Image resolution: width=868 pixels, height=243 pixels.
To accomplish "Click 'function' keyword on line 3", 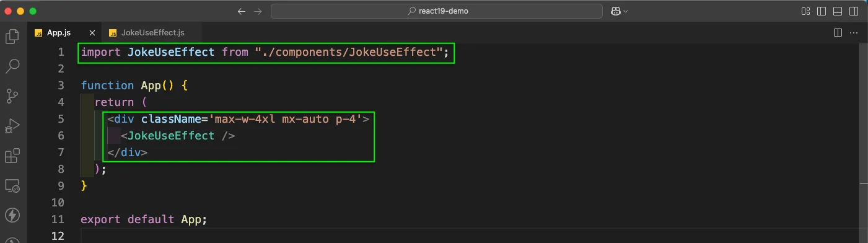I will coord(107,86).
